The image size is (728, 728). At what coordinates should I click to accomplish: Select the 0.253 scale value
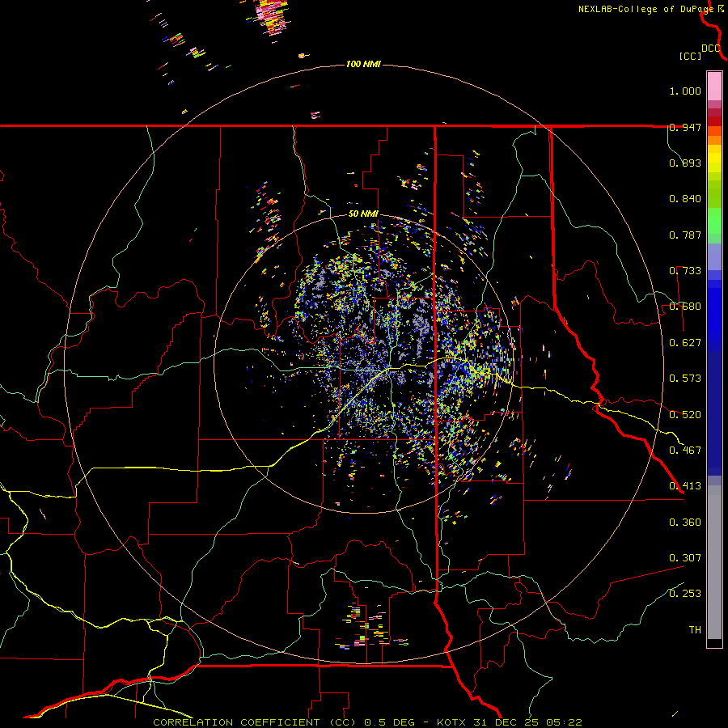[685, 594]
